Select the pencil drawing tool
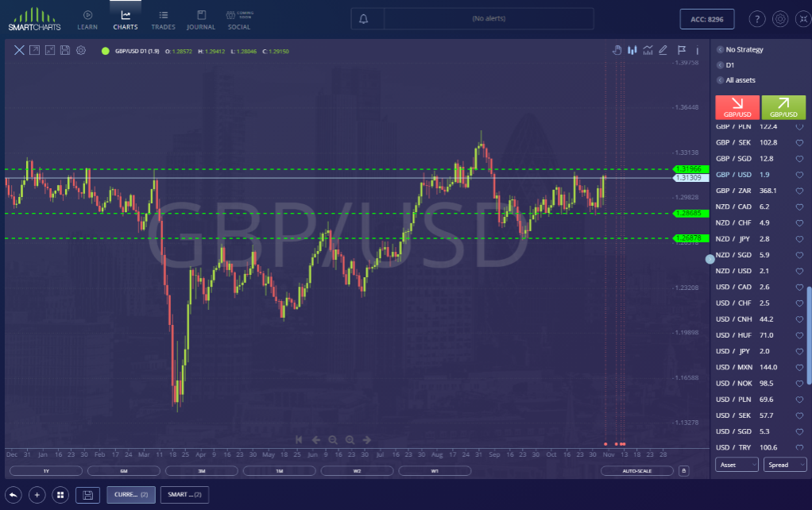 tap(663, 50)
